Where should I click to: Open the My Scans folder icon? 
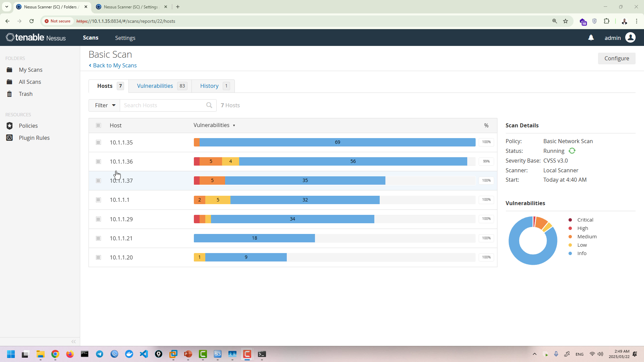pos(9,70)
